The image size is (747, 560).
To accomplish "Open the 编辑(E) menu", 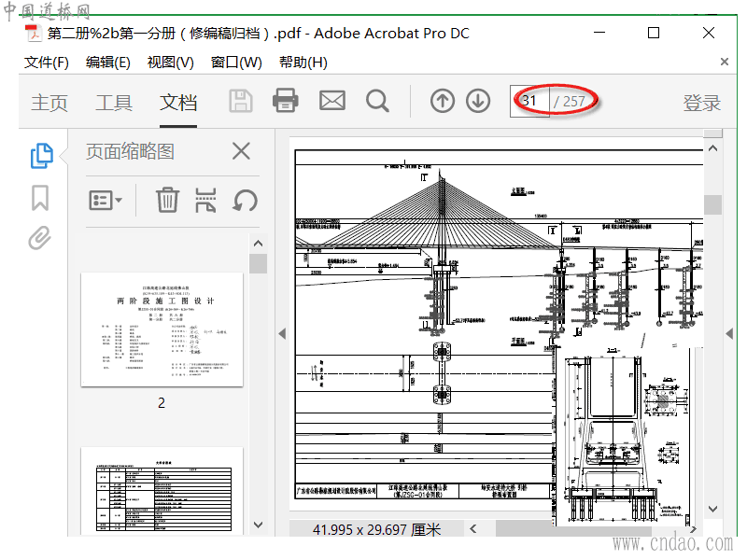I will coord(107,63).
